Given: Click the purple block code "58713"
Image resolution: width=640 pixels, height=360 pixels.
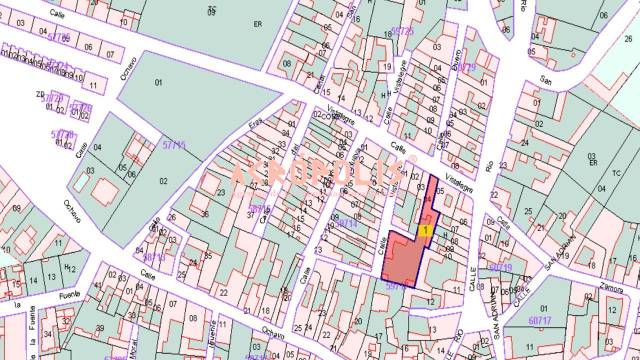Looking at the screenshot, I should click(x=154, y=257).
